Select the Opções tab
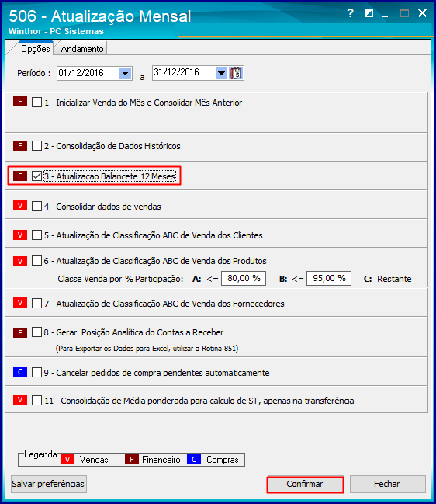This screenshot has height=504, width=436. [35, 49]
